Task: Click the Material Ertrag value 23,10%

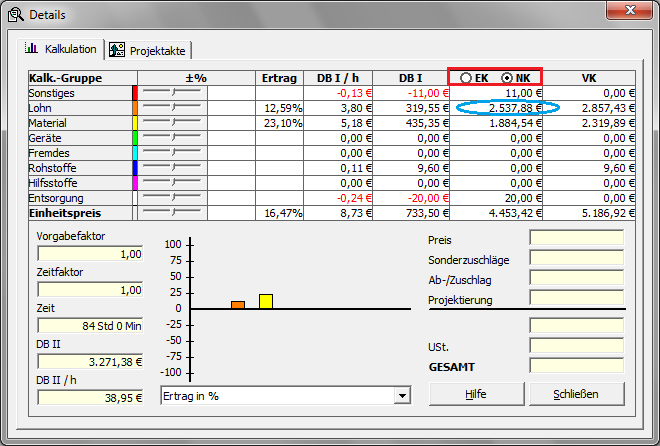Action: tap(283, 123)
